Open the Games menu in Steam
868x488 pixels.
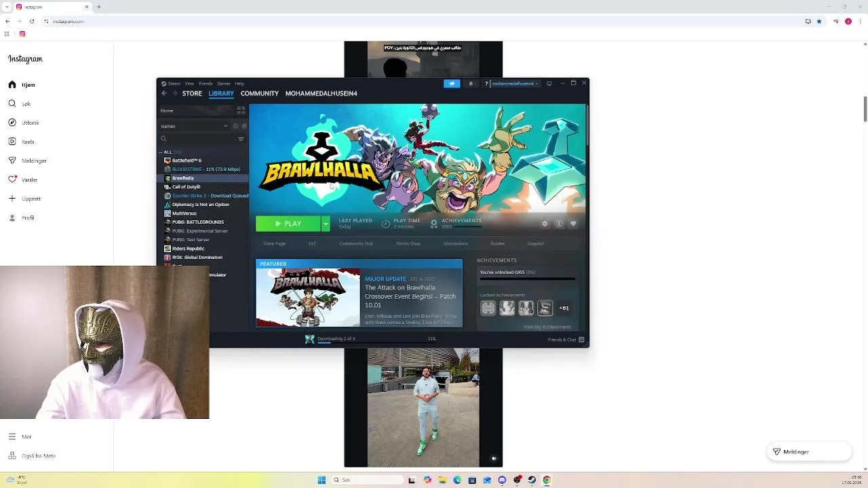[x=224, y=83]
